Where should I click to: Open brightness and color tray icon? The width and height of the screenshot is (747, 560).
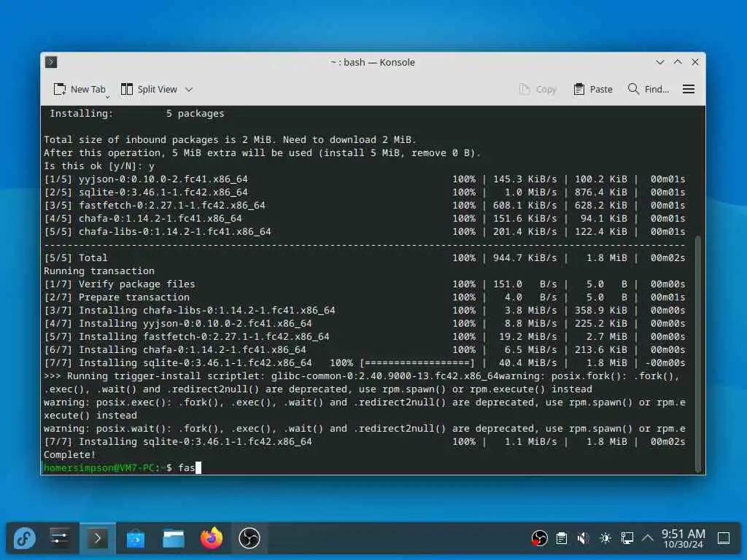coord(605,539)
